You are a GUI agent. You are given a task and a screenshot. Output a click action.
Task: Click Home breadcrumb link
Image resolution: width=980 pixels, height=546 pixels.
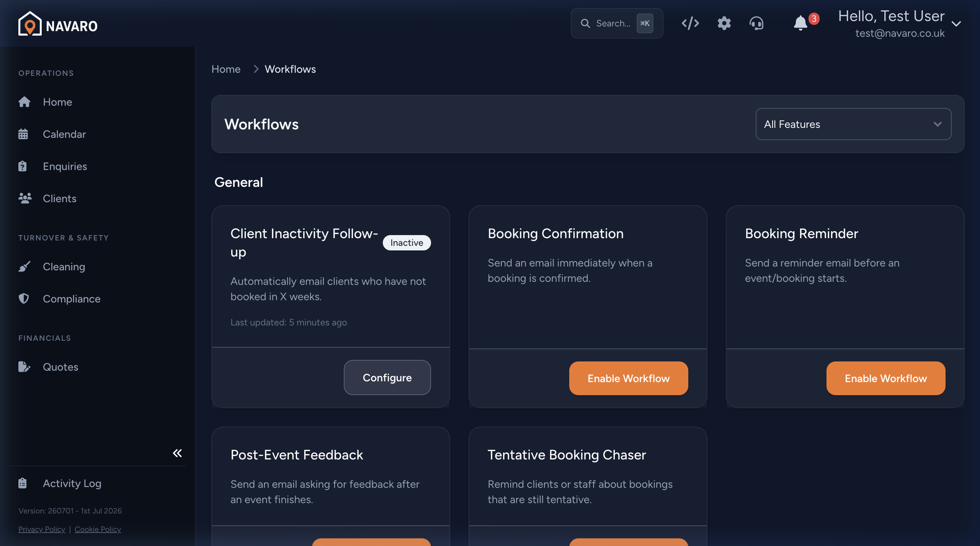tap(226, 69)
